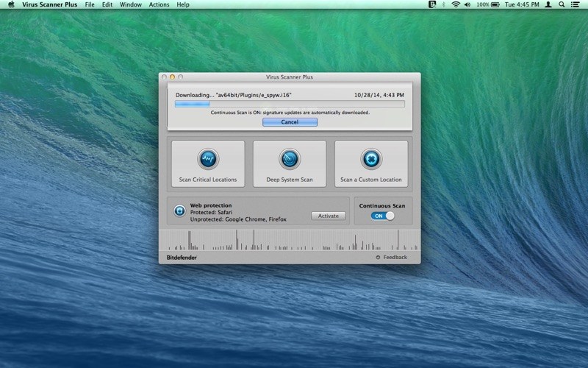The height and width of the screenshot is (368, 588).
Task: Open the File menu
Action: 90,4
